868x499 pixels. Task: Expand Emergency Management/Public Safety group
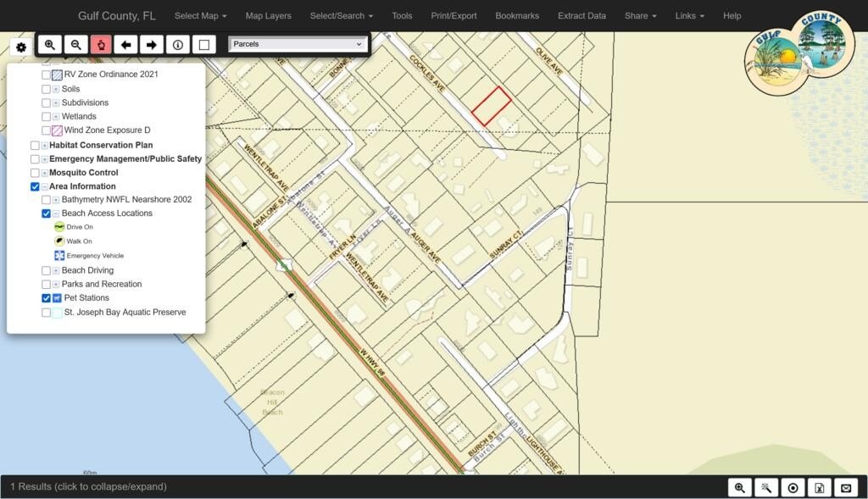[x=44, y=159]
